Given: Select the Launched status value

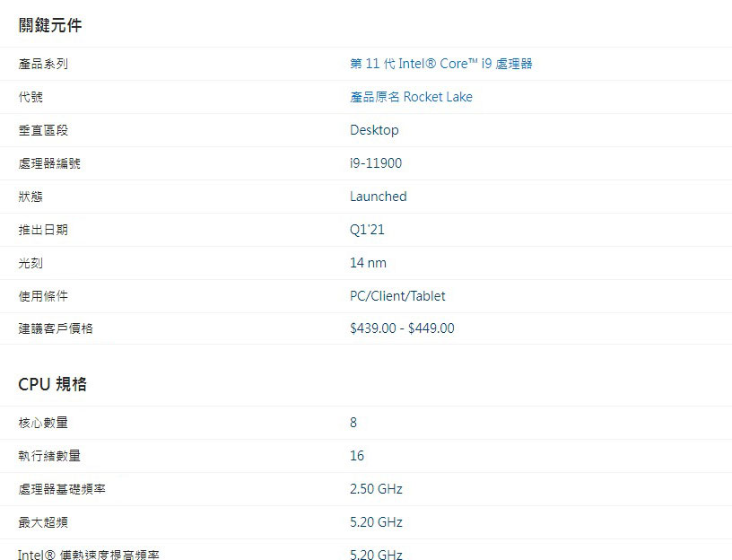Looking at the screenshot, I should click(x=379, y=197).
